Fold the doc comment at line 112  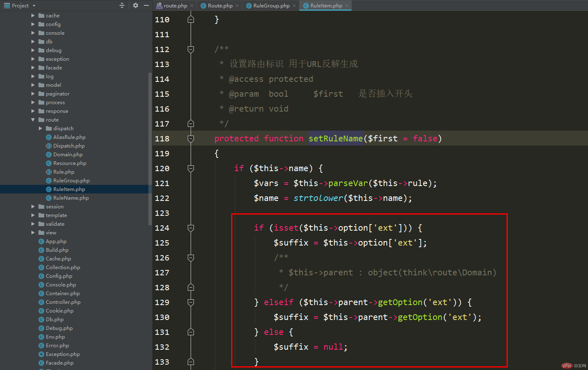[191, 49]
